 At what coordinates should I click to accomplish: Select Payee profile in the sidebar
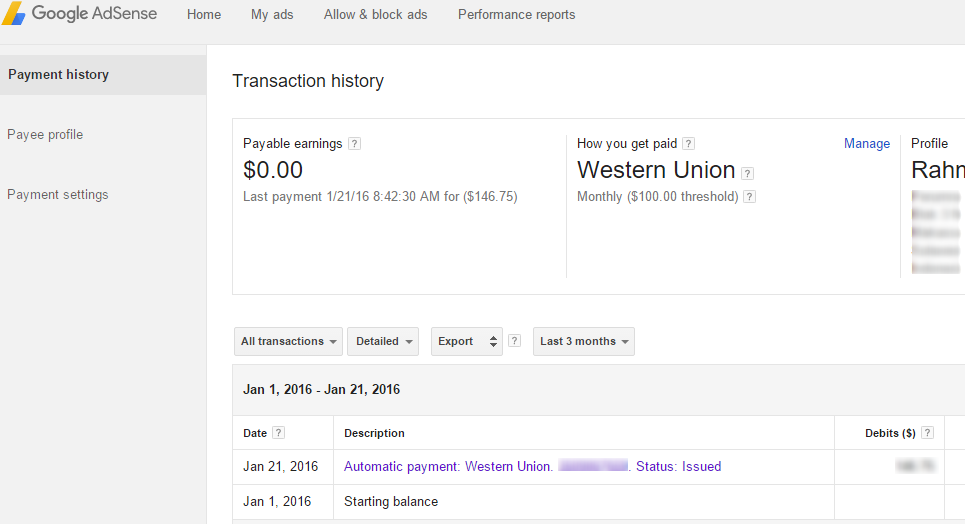tap(45, 135)
